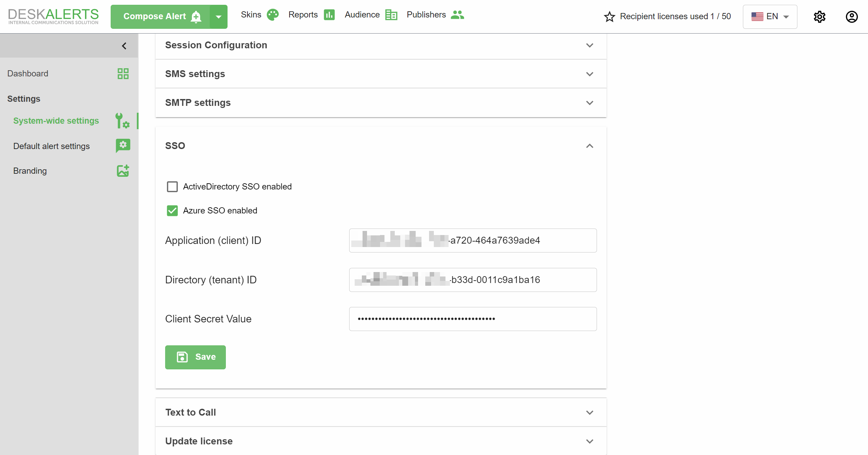
Task: Expand SMTP settings section
Action: 589,103
